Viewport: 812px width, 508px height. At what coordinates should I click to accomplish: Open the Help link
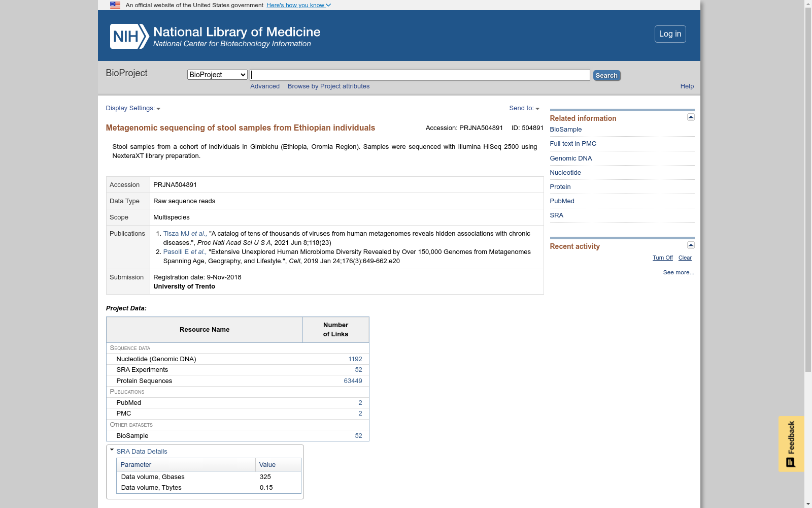[x=687, y=86]
